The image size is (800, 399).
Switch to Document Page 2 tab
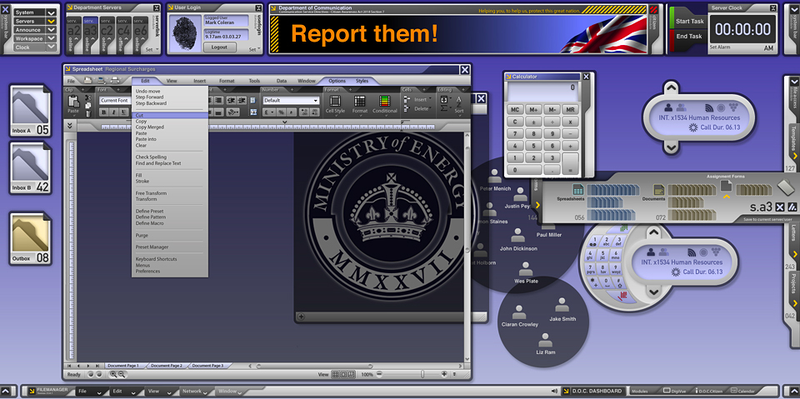(x=167, y=366)
